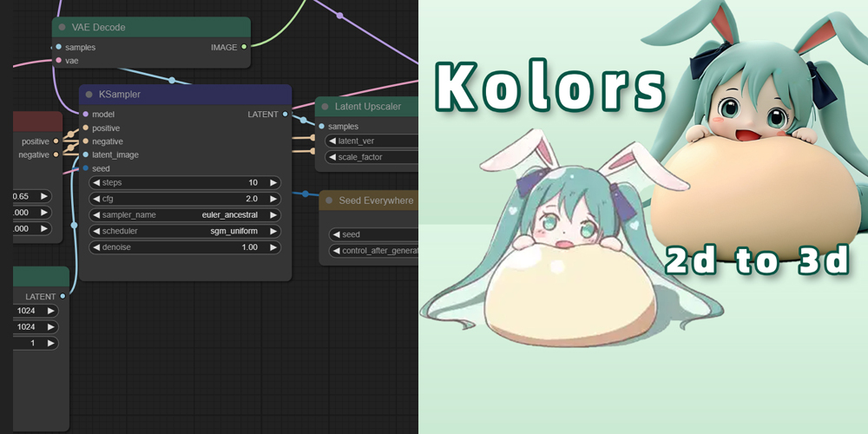Decrease cfg value with left arrow
This screenshot has height=434, width=868.
96,199
